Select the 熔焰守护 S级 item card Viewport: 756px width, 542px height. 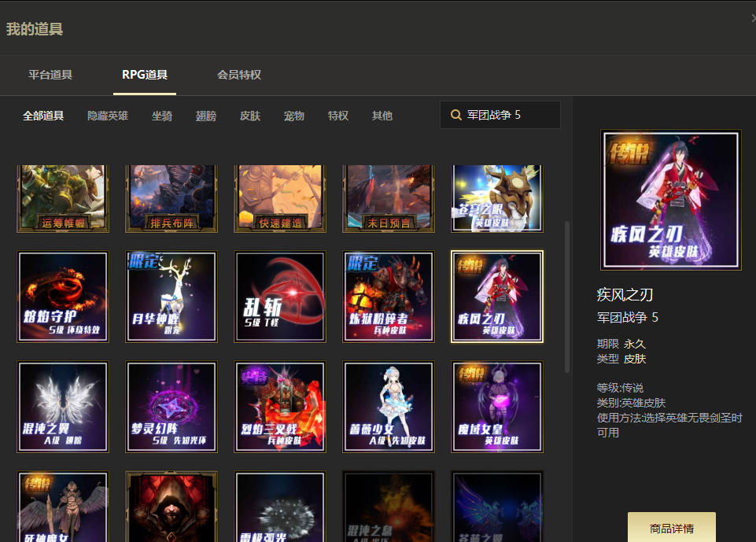coord(63,297)
